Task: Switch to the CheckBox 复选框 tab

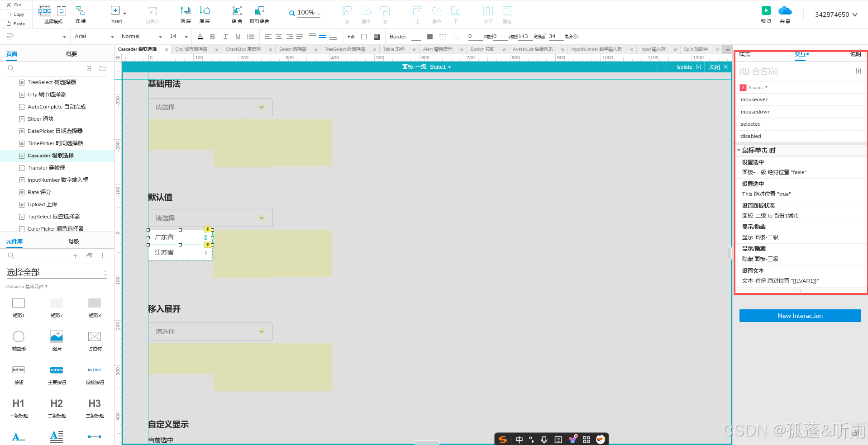Action: click(243, 49)
